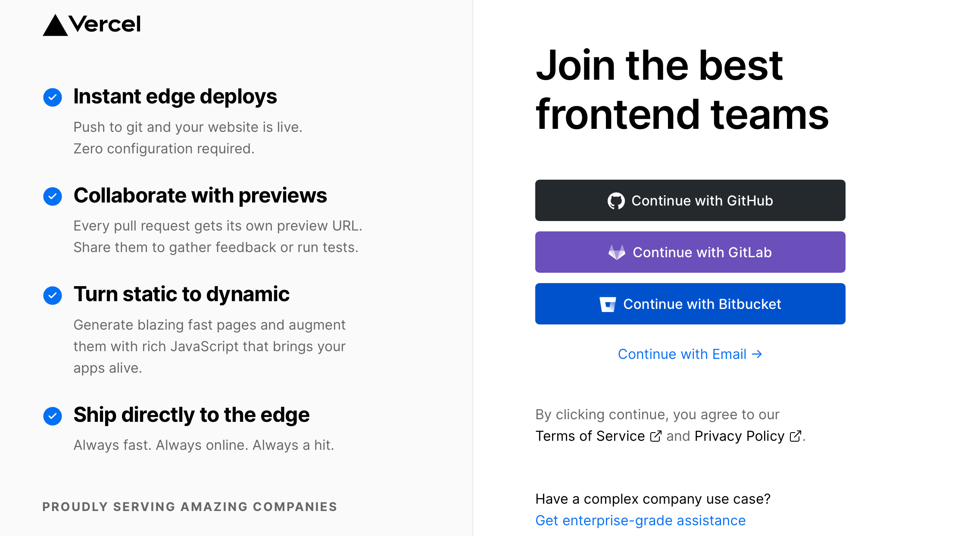Choose Continue with Email link
Screen dimensions: 980x536
[x=682, y=354]
